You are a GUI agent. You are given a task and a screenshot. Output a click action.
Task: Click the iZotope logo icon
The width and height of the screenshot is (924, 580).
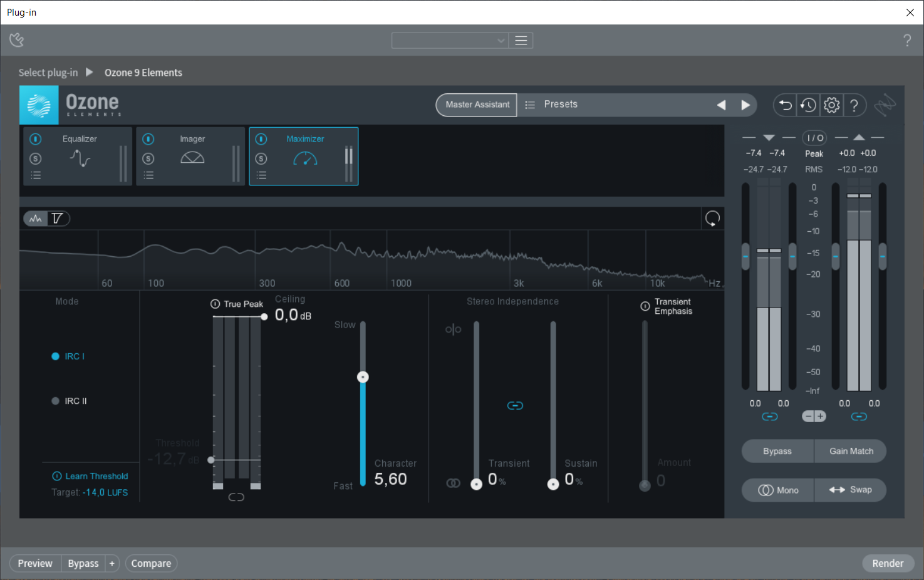(x=885, y=105)
